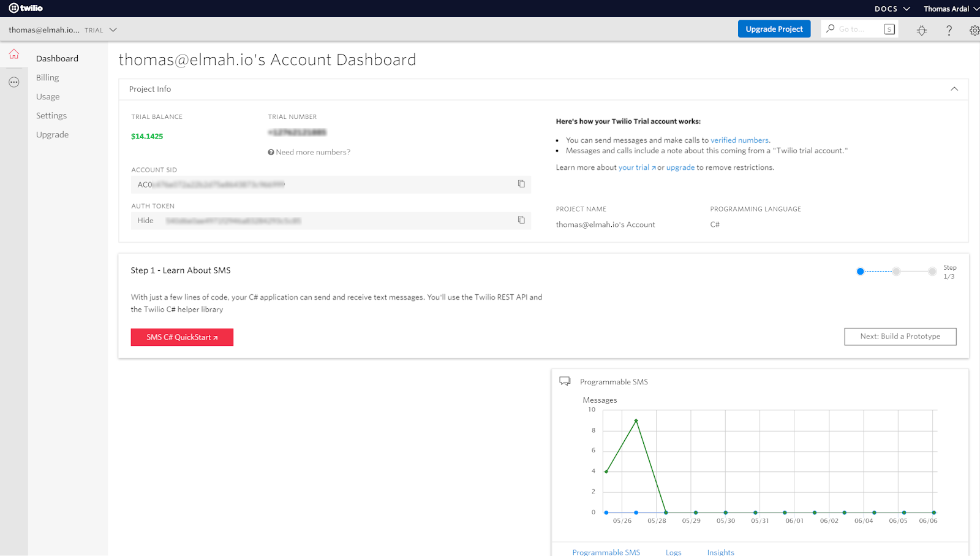Click the $14.1425 trial balance
Image resolution: width=980 pixels, height=556 pixels.
147,136
